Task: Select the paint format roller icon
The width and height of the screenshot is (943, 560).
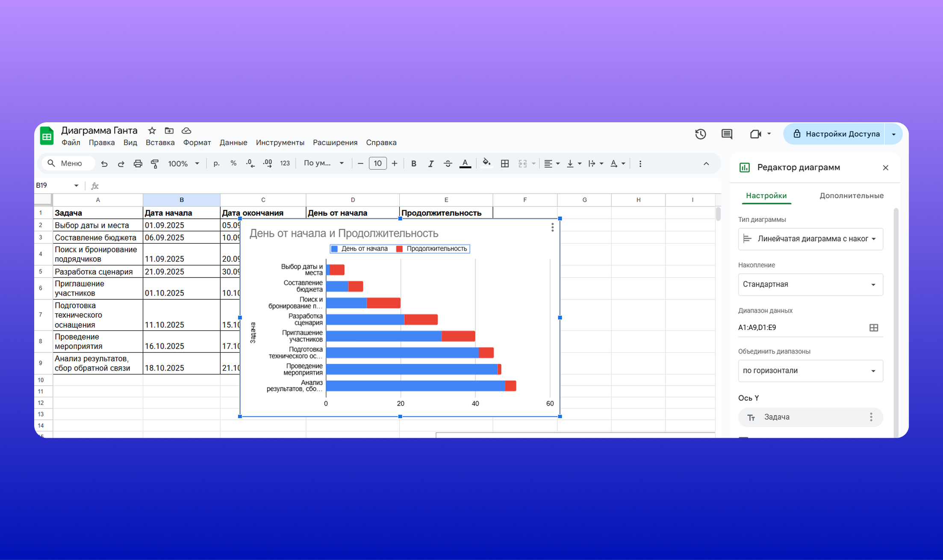Action: [x=155, y=164]
